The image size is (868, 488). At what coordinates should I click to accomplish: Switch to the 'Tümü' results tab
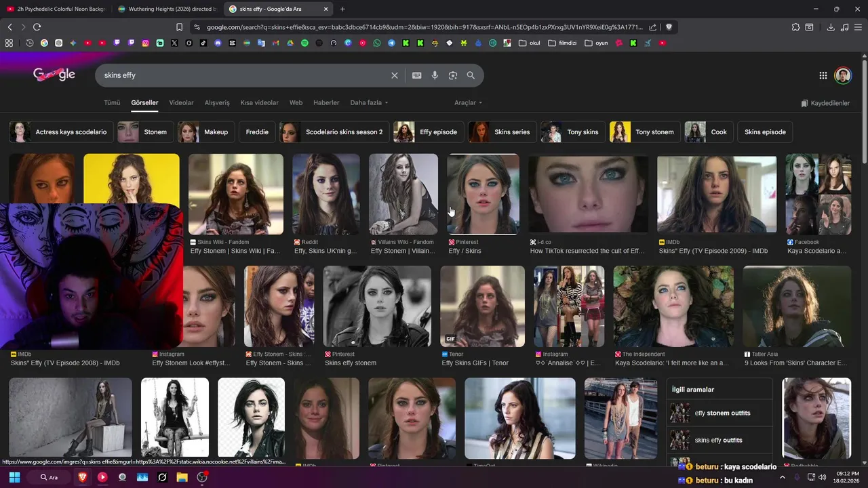click(112, 103)
